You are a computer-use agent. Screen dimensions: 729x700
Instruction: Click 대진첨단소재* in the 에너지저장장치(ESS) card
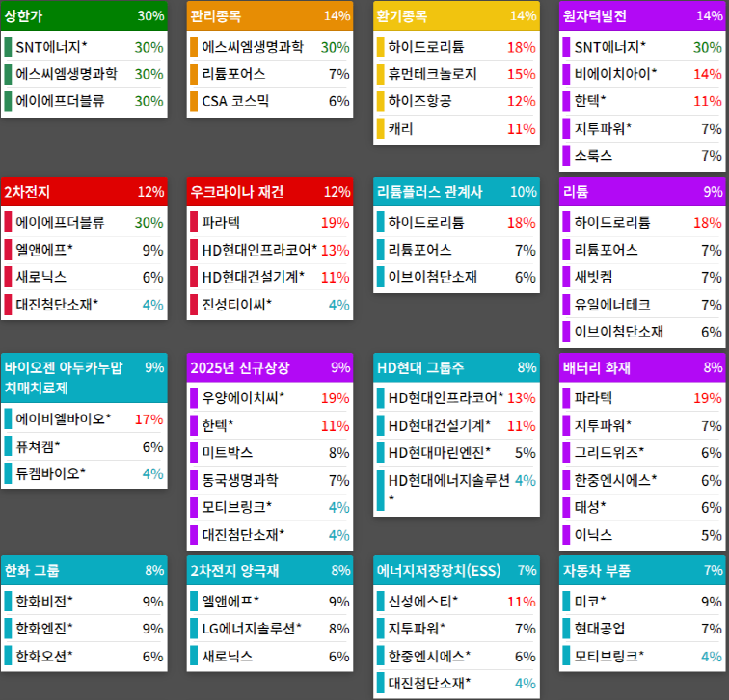456,683
